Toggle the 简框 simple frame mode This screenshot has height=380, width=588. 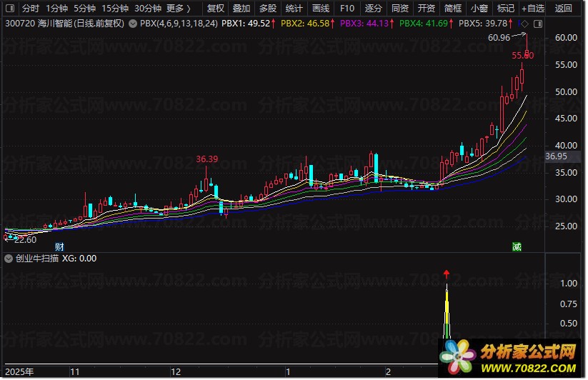(453, 8)
